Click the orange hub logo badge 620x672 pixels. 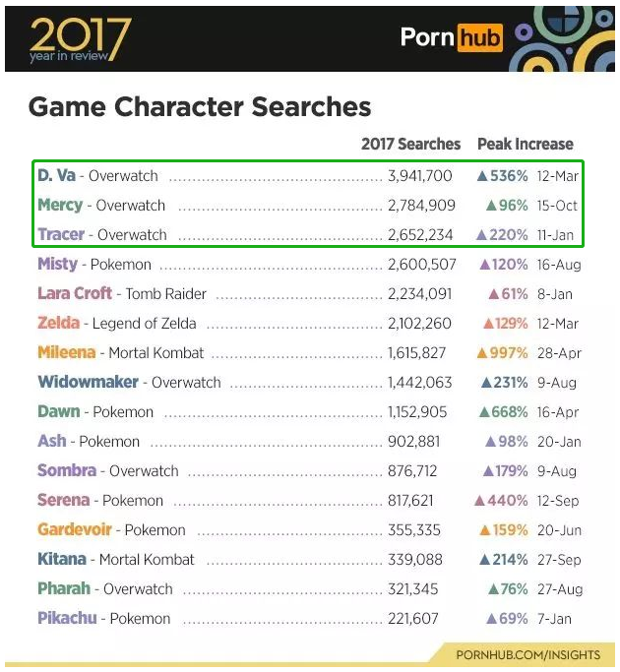point(480,37)
